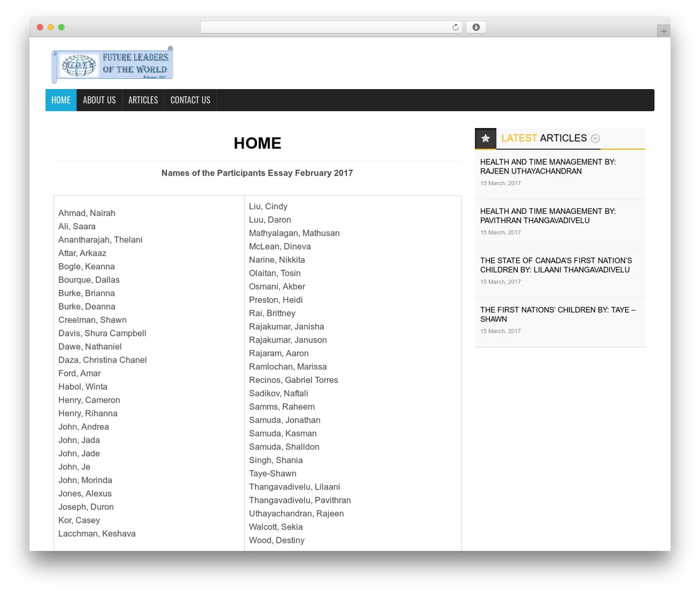Click the name Daza, Christina Chanel
Image resolution: width=700 pixels, height=593 pixels.
click(103, 360)
